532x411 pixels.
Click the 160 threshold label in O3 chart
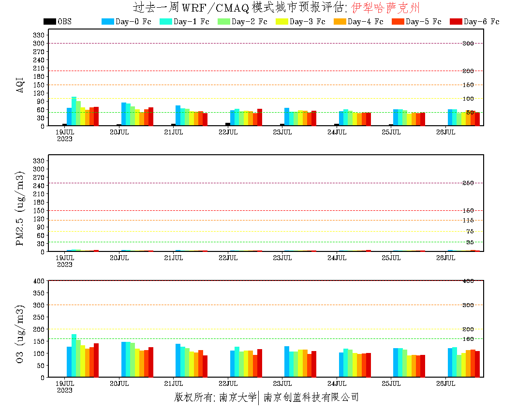468,338
